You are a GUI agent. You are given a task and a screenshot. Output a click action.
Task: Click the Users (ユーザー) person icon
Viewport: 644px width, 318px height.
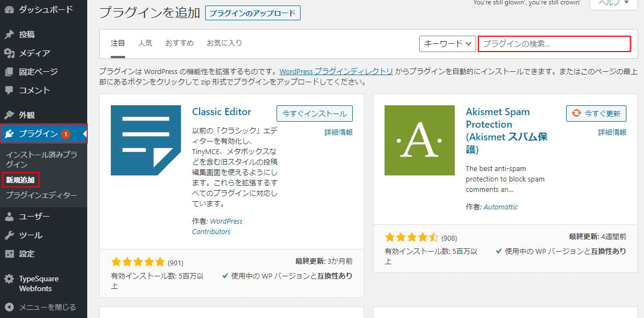9,217
